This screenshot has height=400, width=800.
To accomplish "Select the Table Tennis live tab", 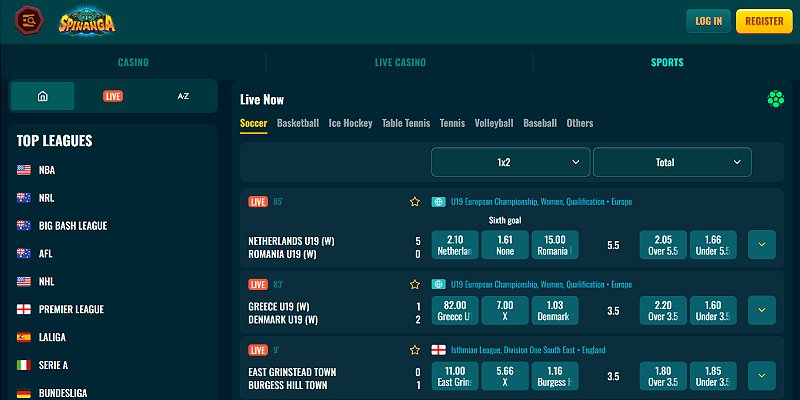I will 406,123.
